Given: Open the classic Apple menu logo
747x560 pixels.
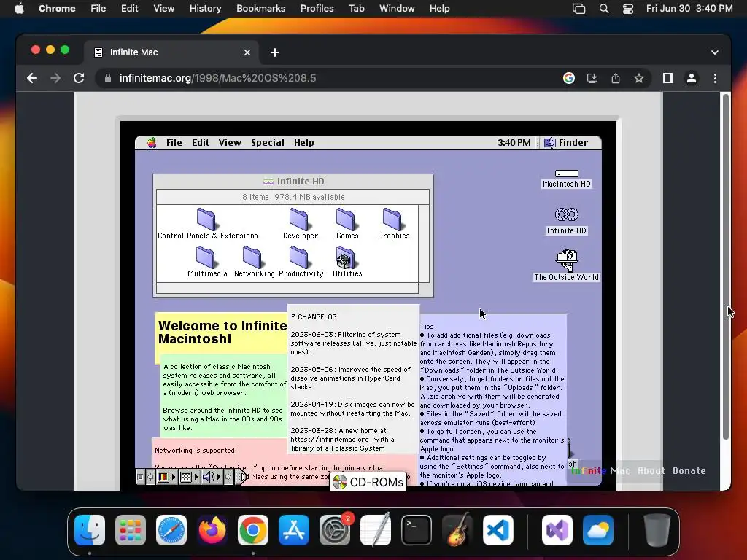Looking at the screenshot, I should (152, 142).
